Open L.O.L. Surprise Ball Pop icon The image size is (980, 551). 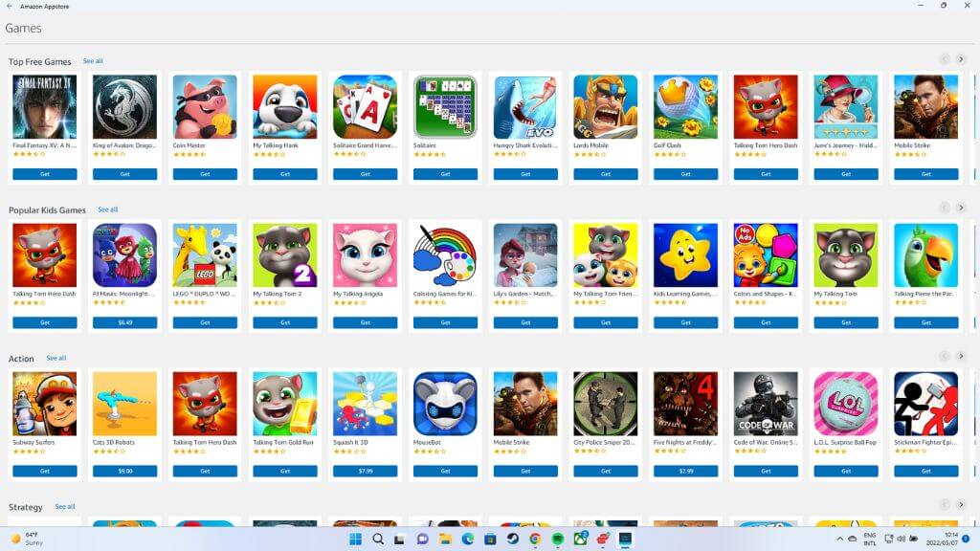[846, 405]
